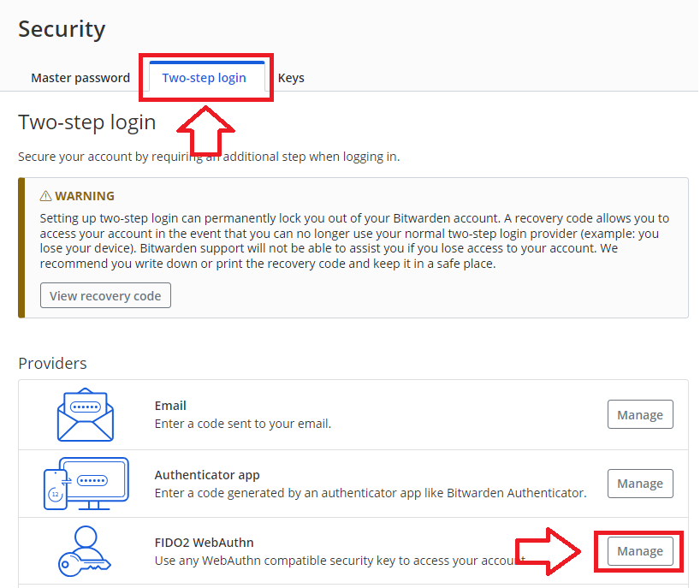Viewport: 700px width, 588px height.
Task: Click the Providers section heading
Action: (x=52, y=364)
